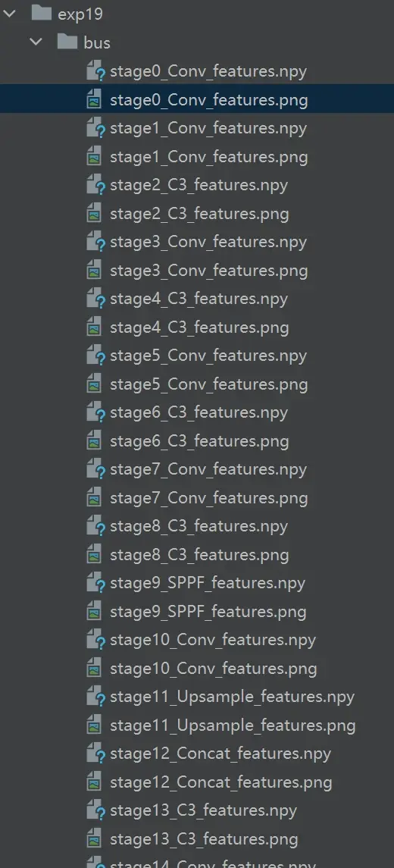Viewport: 394px width, 868px height.
Task: Click stage0_Conv_features.png image icon
Action: pyautogui.click(x=94, y=100)
